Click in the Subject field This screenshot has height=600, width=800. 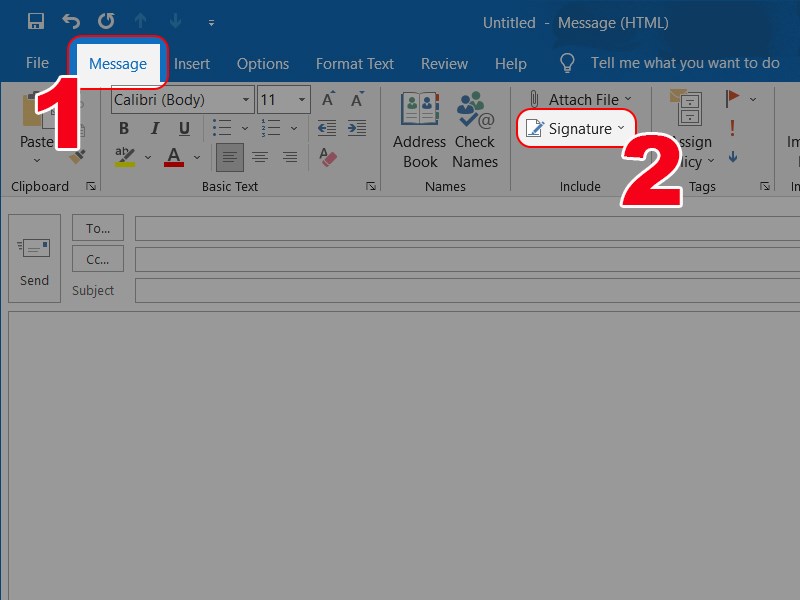point(467,290)
